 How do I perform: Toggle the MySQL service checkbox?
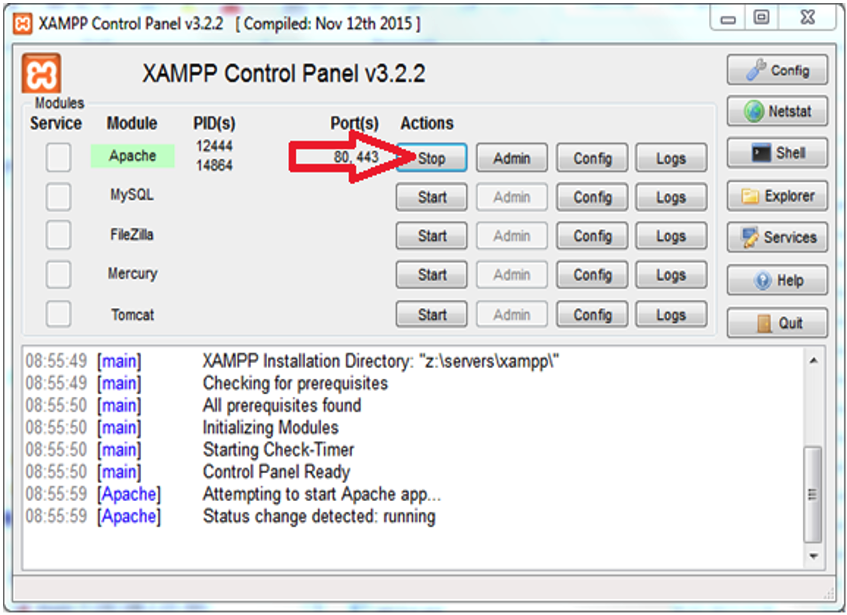58,196
